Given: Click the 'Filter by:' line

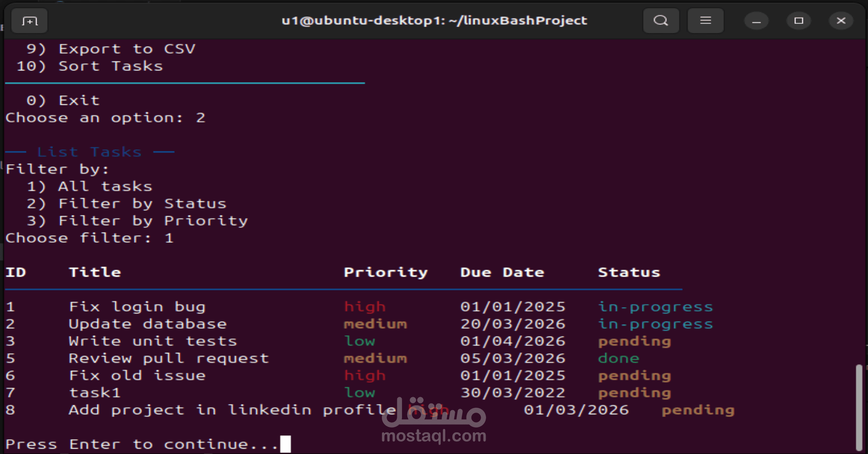Looking at the screenshot, I should click(58, 169).
